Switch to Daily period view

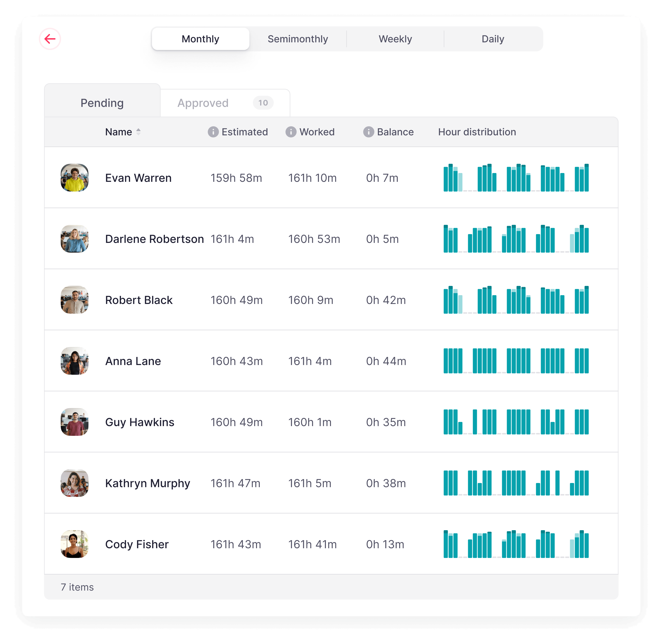(493, 39)
